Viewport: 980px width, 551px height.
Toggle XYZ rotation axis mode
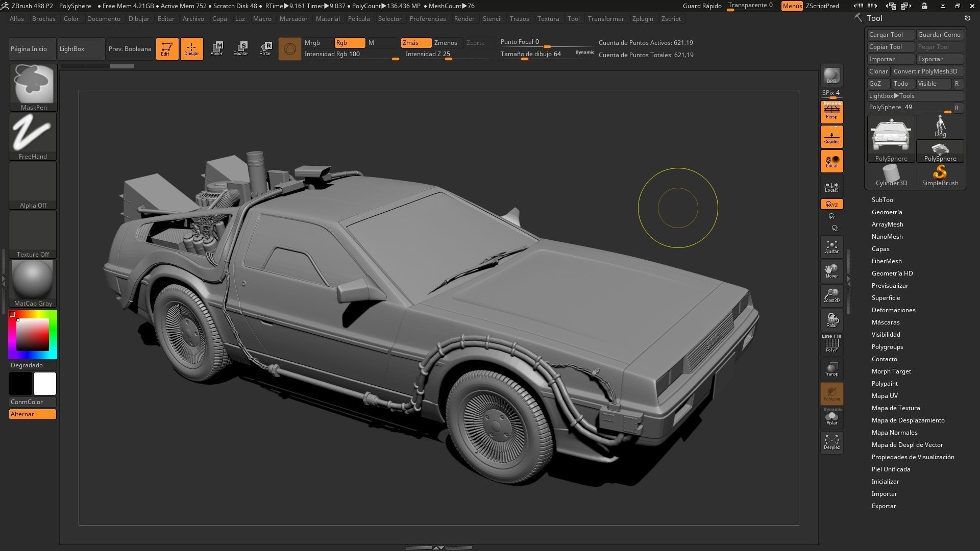point(832,205)
